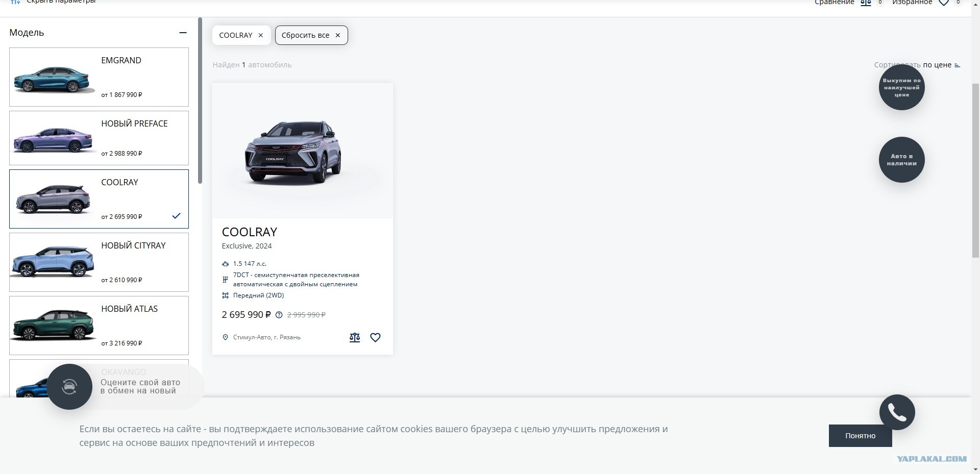This screenshot has width=980, height=474.
Task: Uncheck the selected COOLRAY model card
Action: [x=99, y=199]
